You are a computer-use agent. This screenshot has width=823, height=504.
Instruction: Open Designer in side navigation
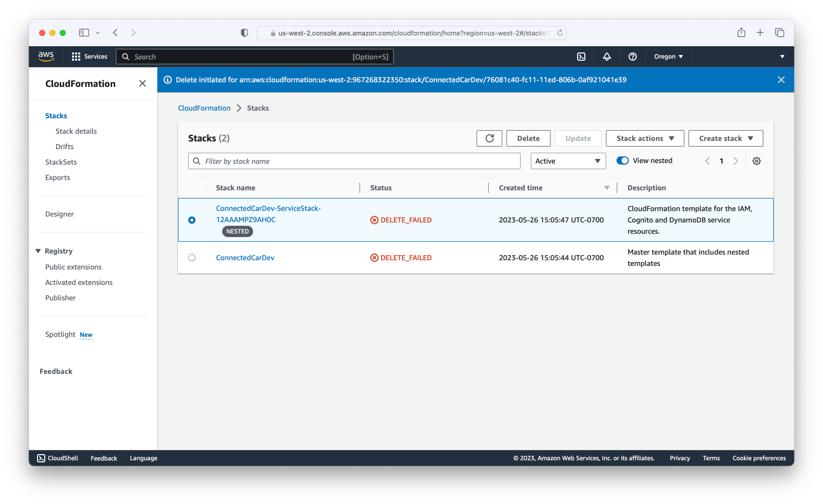(60, 214)
